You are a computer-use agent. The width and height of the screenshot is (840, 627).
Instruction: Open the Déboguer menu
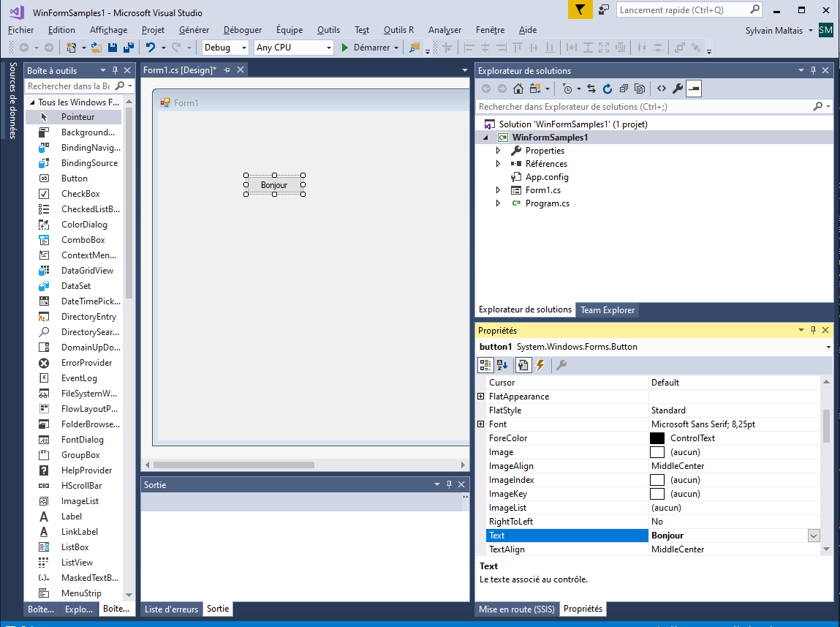click(243, 30)
